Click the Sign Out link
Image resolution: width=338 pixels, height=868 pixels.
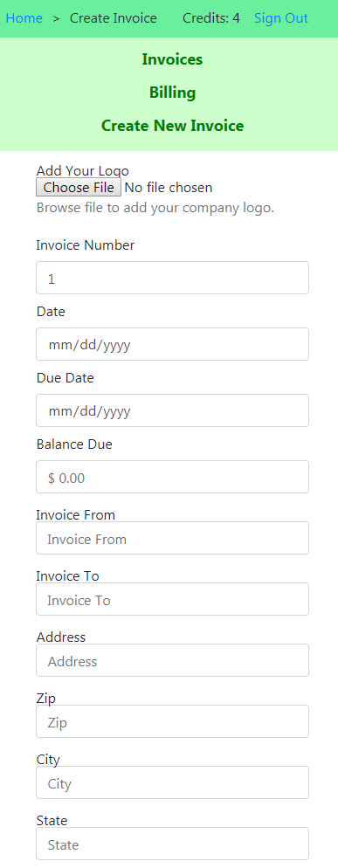pos(281,18)
